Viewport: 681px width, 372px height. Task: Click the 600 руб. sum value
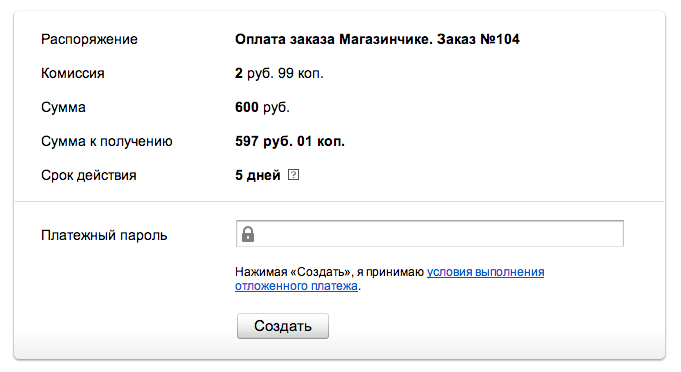pyautogui.click(x=262, y=107)
